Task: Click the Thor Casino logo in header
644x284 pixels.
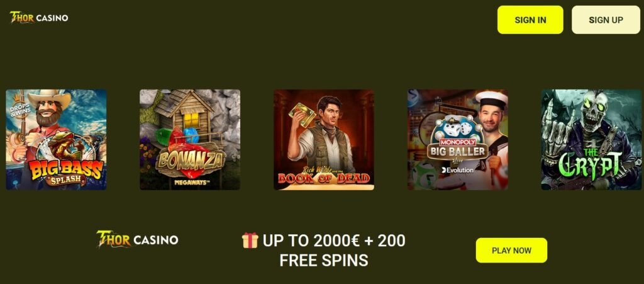Action: 39,17
